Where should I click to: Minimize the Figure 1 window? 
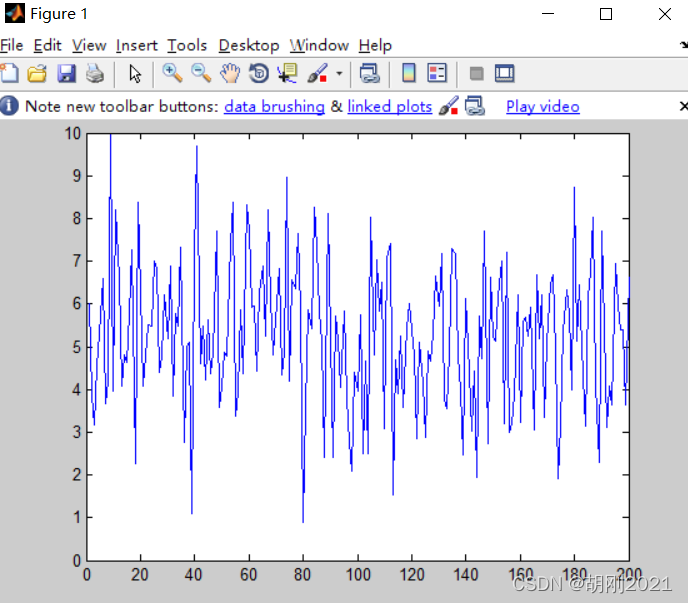click(x=548, y=14)
